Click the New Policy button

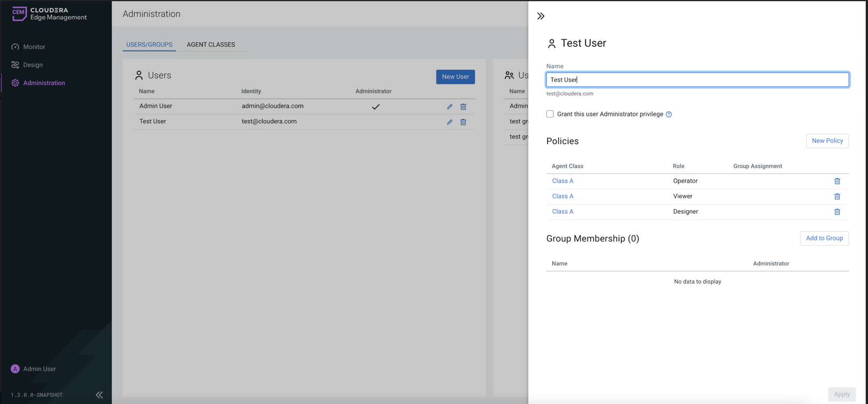tap(827, 141)
